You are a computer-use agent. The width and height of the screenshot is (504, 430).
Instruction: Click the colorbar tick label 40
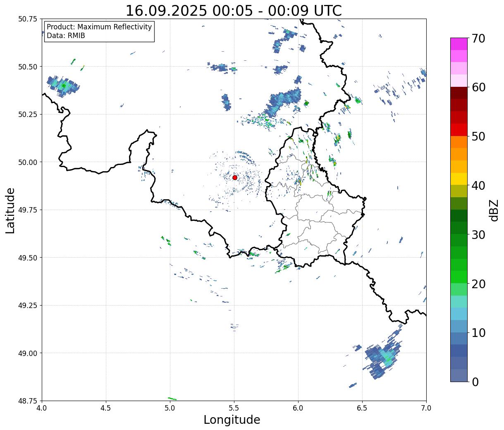tap(478, 186)
